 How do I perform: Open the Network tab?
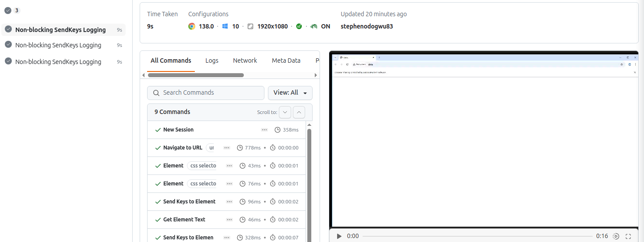(x=245, y=60)
